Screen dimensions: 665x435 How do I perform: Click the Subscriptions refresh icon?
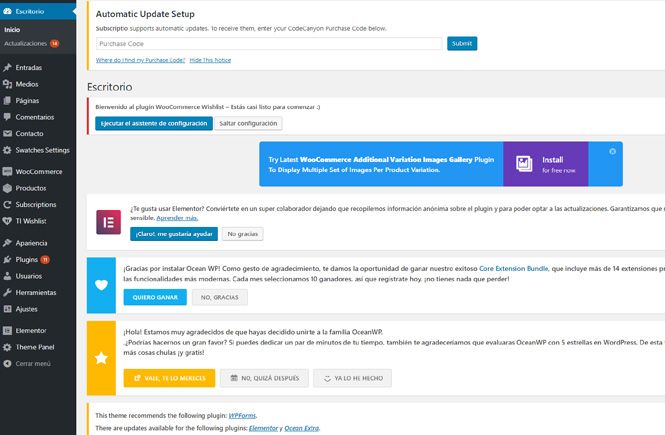(7, 204)
